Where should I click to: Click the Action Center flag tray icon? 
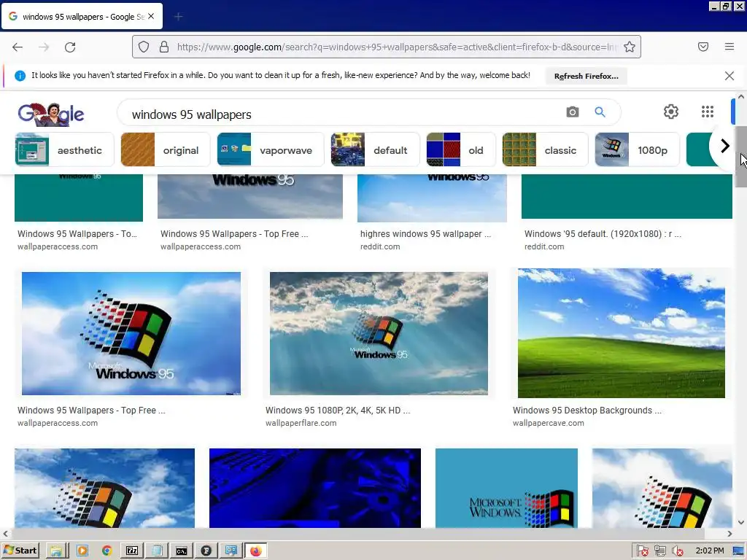642,551
